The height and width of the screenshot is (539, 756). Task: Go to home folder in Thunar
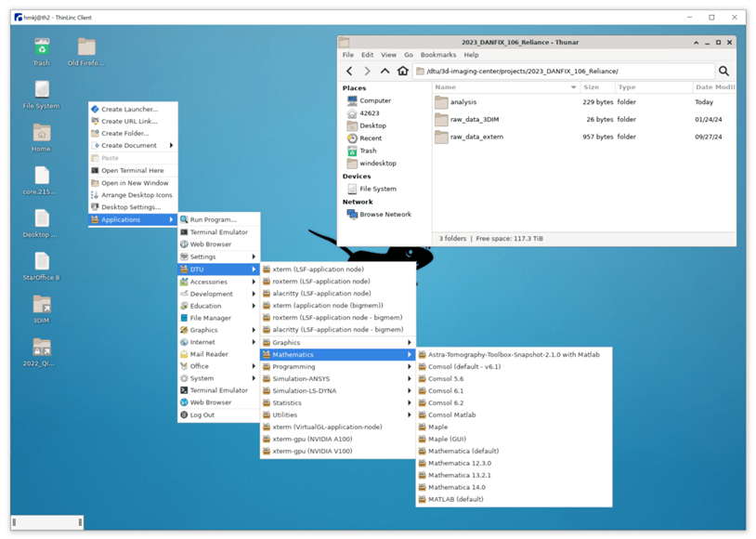(x=402, y=71)
